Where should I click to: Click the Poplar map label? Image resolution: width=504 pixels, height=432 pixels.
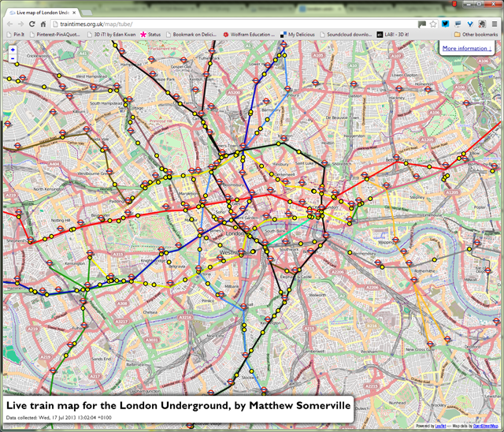(x=480, y=207)
